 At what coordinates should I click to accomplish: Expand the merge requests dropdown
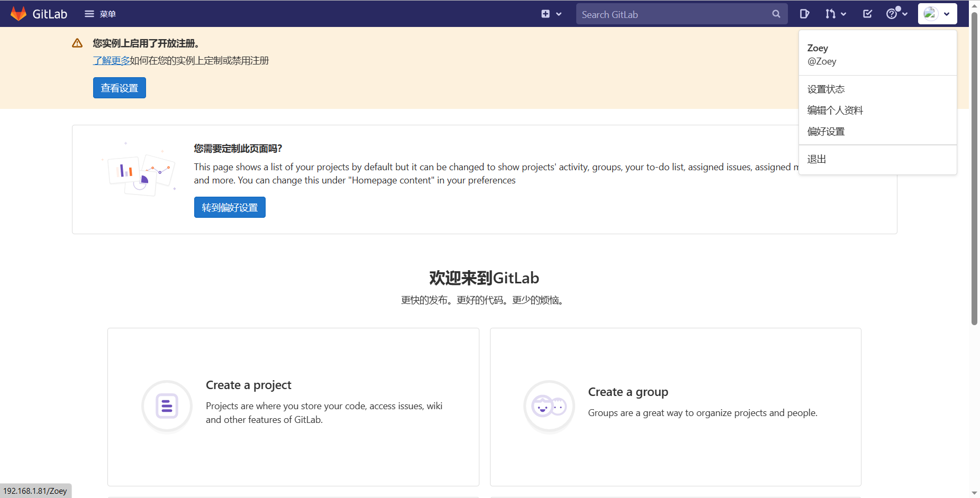(x=836, y=14)
